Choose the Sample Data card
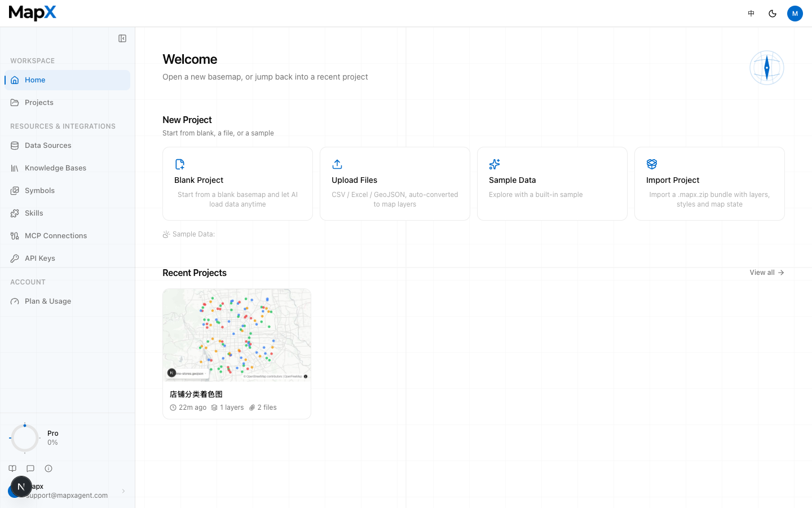Viewport: 812px width, 508px height. click(x=552, y=183)
